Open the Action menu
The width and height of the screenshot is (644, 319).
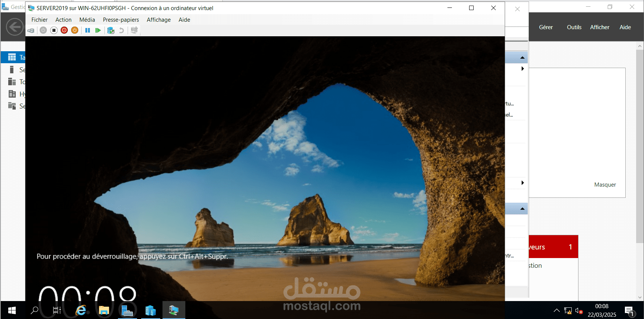(x=63, y=20)
